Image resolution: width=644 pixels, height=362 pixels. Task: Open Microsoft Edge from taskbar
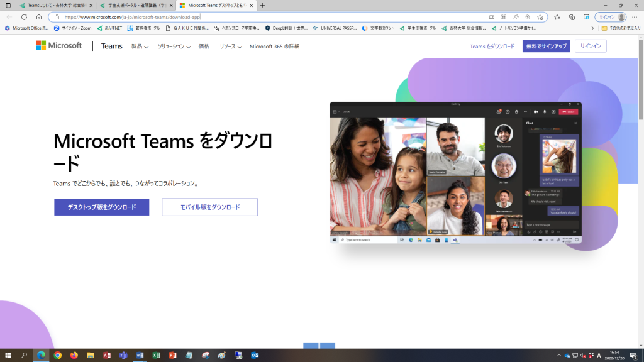[x=41, y=356]
